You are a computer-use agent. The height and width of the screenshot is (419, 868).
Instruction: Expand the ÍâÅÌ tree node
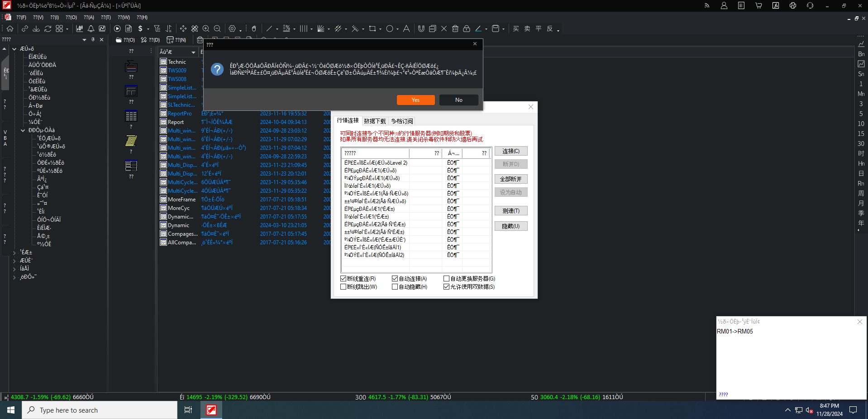point(14,269)
